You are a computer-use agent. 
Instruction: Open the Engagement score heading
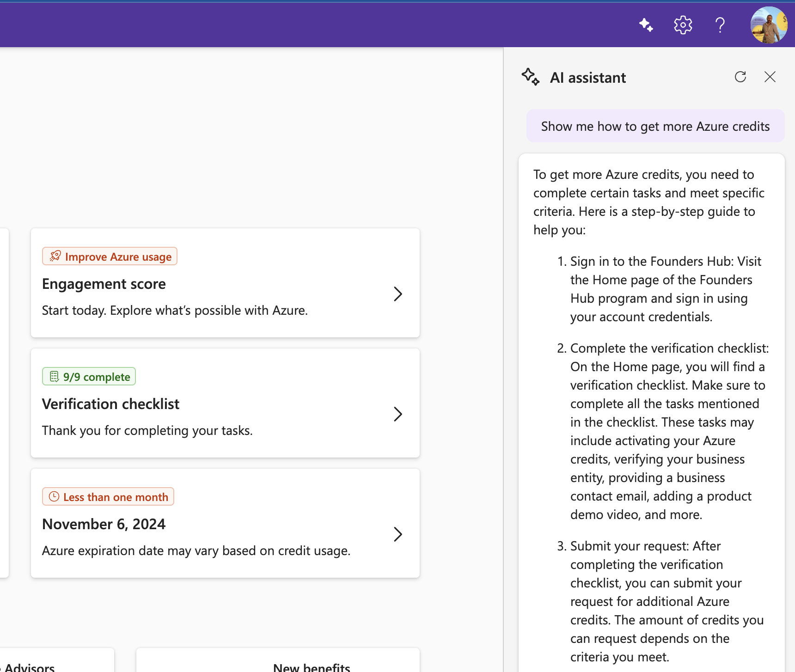tap(104, 284)
